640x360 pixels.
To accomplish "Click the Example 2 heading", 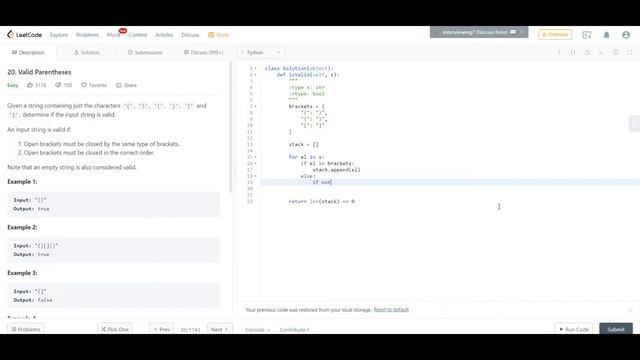I will pos(22,227).
